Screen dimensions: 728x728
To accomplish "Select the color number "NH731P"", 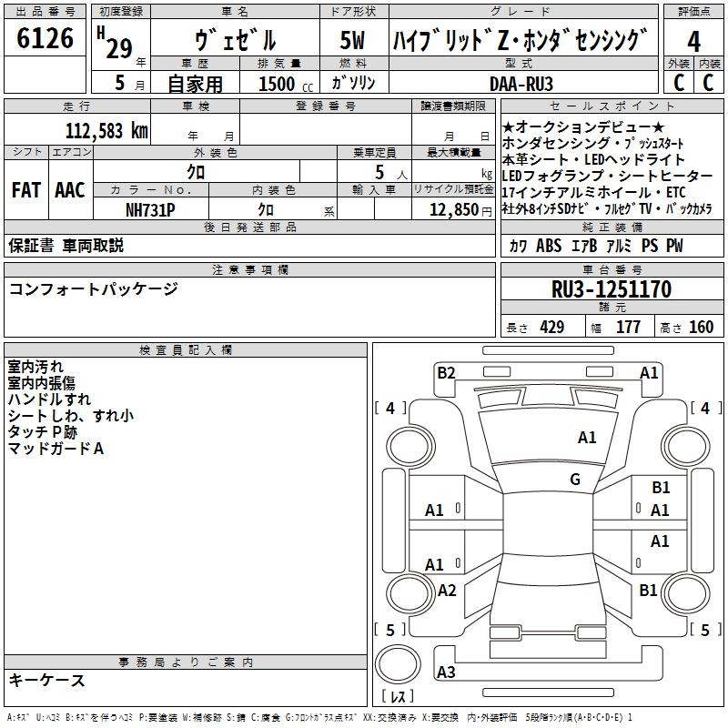I will pyautogui.click(x=150, y=210).
